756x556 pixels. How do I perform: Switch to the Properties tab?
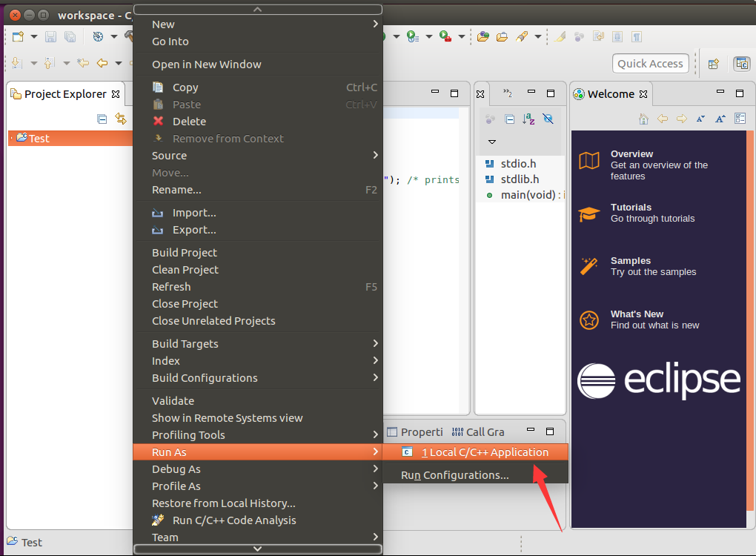pos(415,432)
